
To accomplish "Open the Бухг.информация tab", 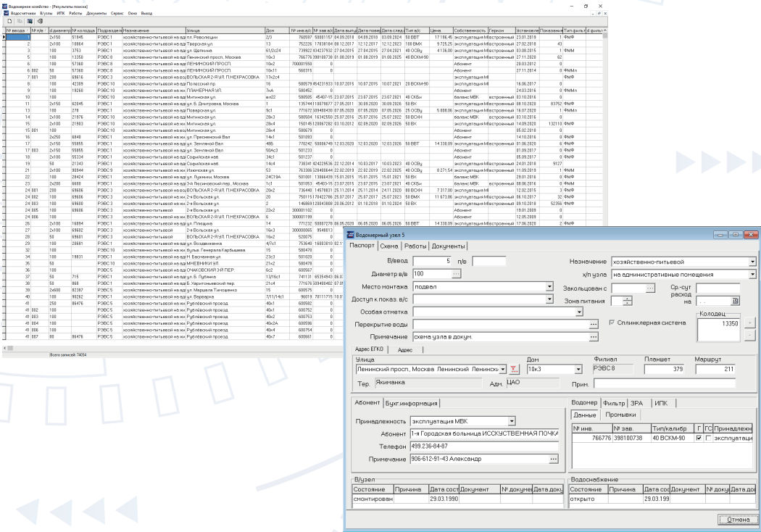I will coord(412,404).
